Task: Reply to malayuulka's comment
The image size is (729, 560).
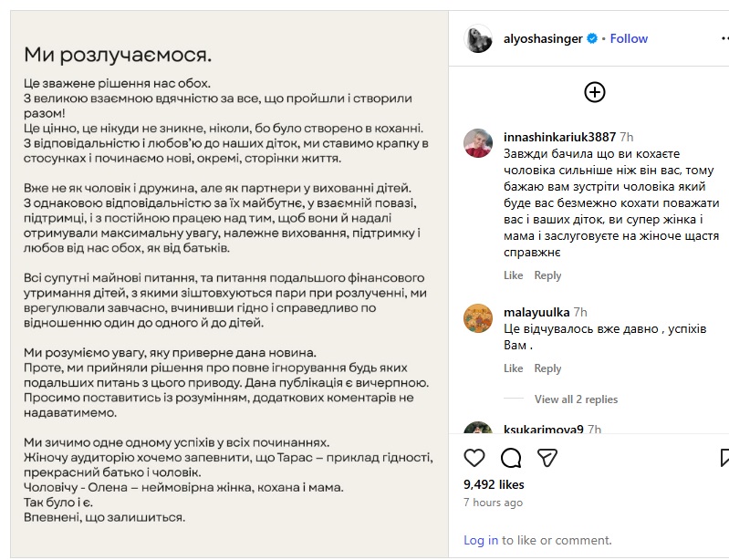Action: 547,368
